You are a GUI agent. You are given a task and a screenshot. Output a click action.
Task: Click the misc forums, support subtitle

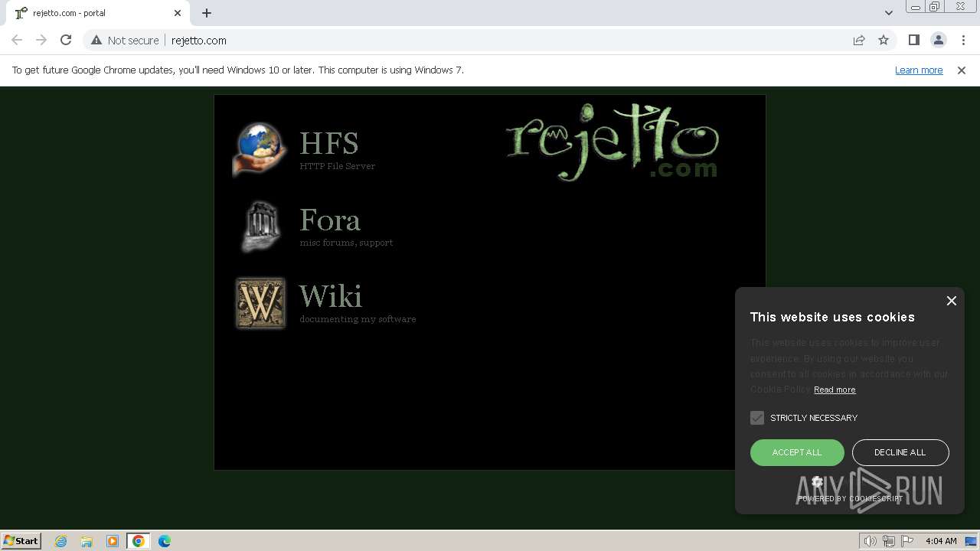(346, 243)
